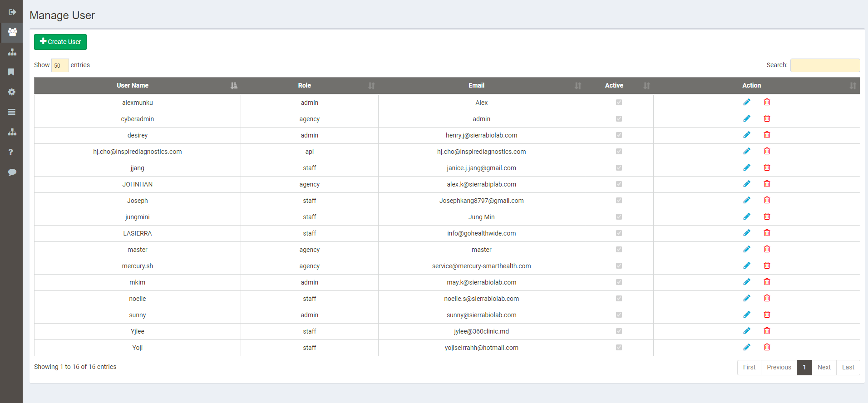
Task: Toggle the Active checkbox for desirey
Action: [619, 135]
